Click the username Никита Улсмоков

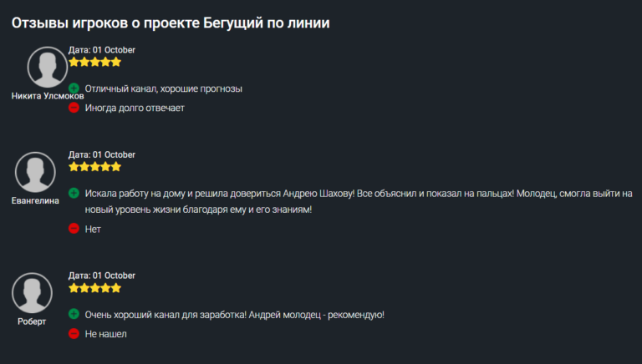(x=48, y=96)
